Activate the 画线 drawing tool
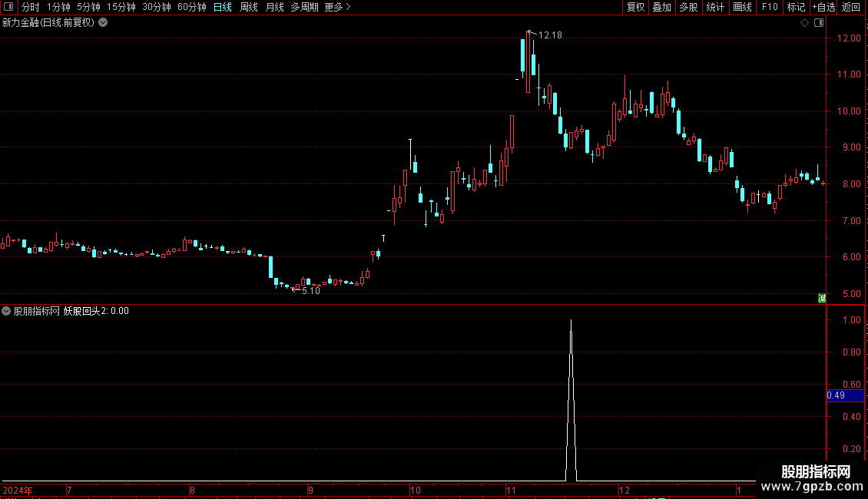The image size is (868, 499). pos(742,7)
